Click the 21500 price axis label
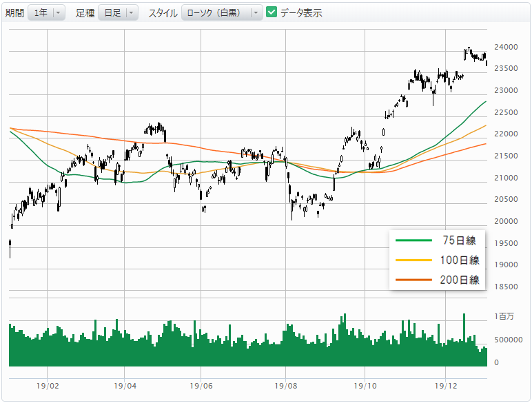Screen dimensions: 532x403 pyautogui.click(x=506, y=156)
